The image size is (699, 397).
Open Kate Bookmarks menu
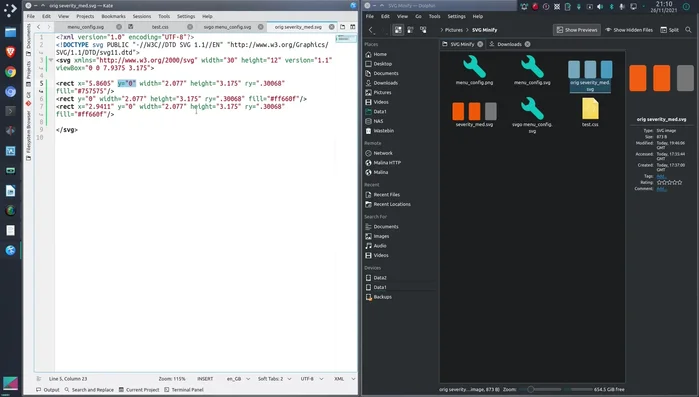(113, 16)
